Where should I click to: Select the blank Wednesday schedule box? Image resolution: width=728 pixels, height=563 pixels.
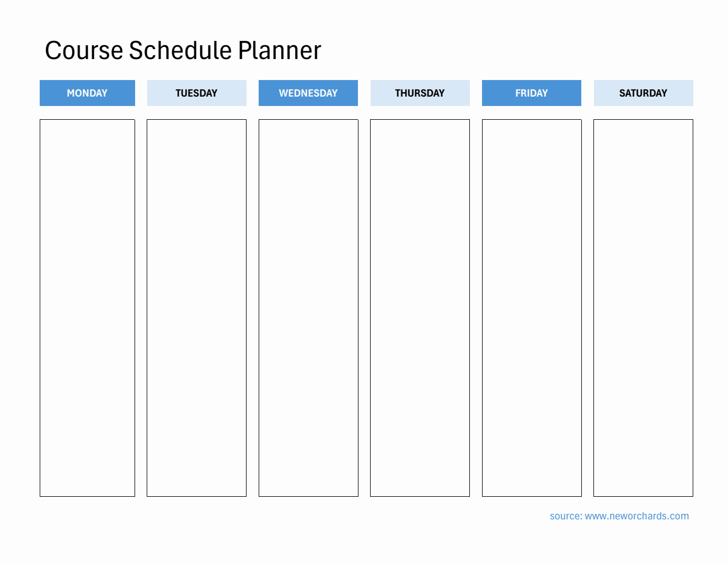point(308,307)
